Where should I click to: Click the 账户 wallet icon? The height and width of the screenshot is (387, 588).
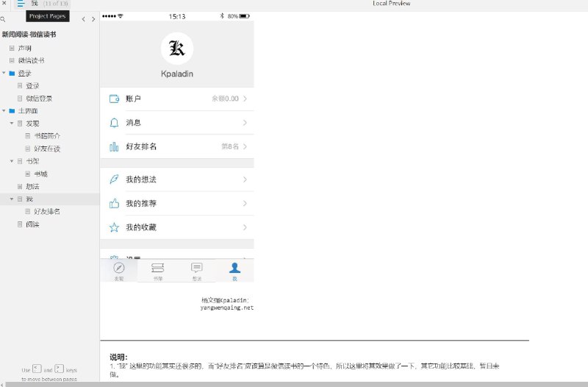[114, 99]
